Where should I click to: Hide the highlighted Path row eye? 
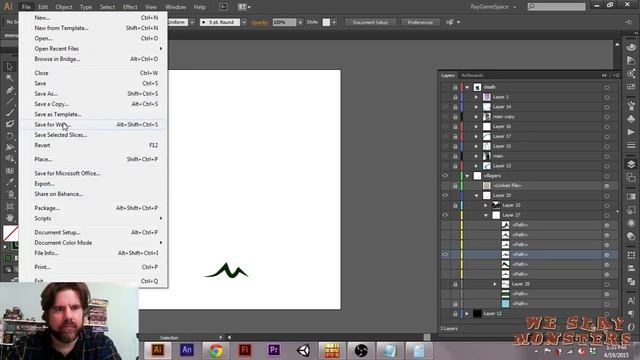[445, 254]
